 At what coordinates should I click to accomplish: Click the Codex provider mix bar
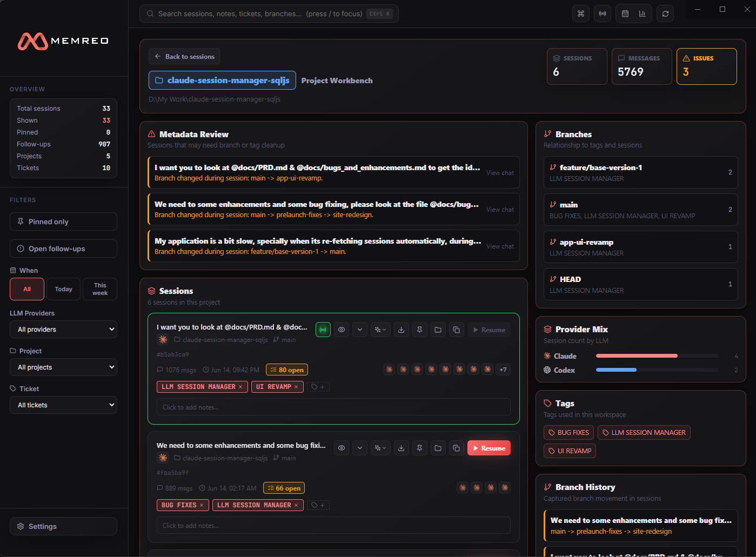[657, 370]
